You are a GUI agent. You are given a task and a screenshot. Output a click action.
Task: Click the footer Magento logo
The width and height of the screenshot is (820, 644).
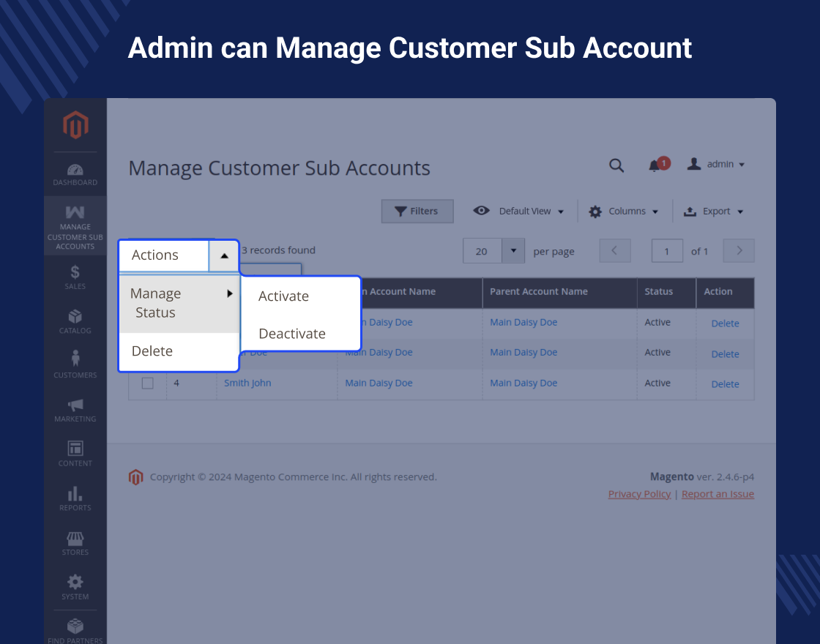coord(136,476)
